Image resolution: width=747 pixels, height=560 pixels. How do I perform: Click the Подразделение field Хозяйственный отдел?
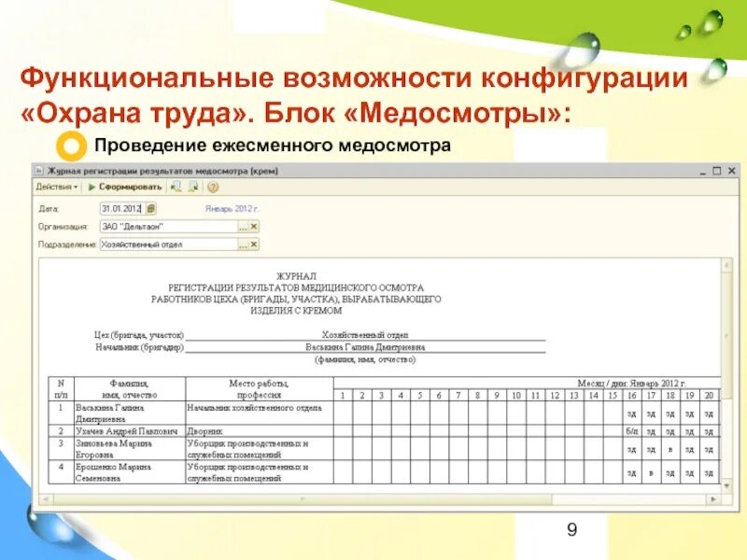coord(169,245)
